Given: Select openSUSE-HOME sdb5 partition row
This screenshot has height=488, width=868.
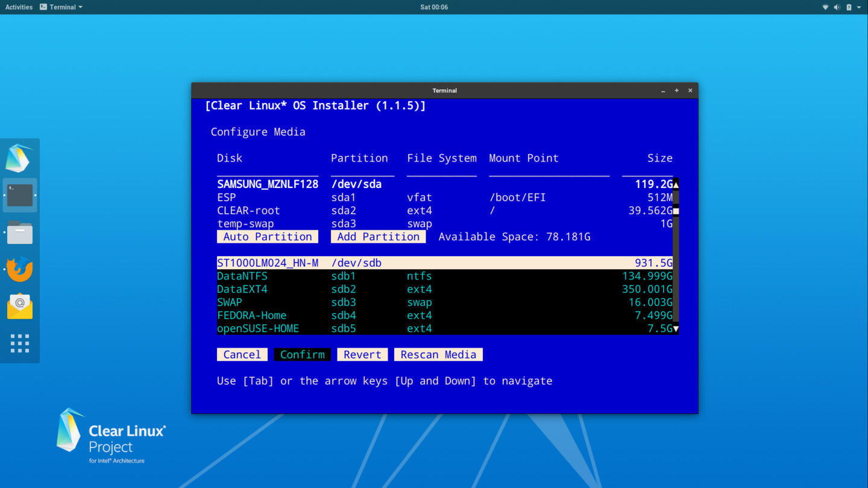Looking at the screenshot, I should coord(445,329).
